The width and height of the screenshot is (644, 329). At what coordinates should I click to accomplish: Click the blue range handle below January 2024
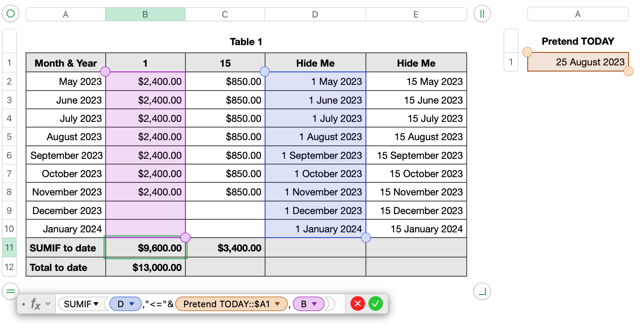click(x=366, y=238)
